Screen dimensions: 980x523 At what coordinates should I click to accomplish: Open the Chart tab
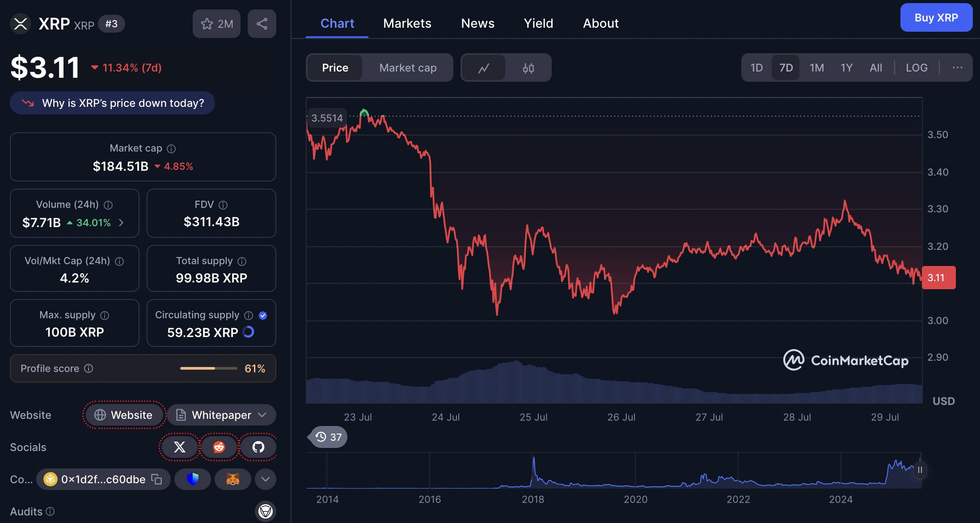[337, 23]
